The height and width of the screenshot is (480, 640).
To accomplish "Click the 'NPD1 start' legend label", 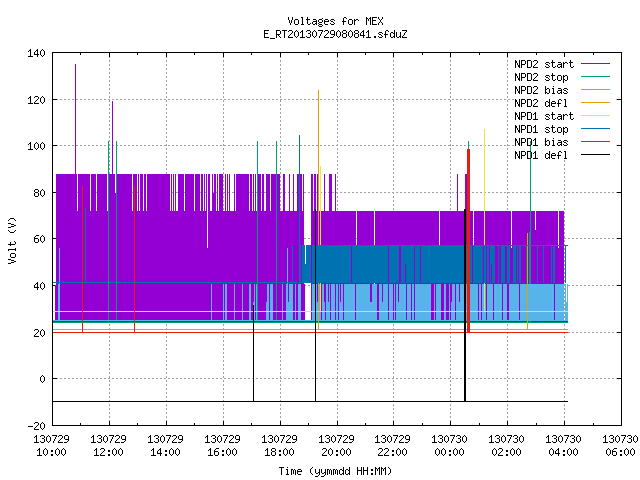I will point(544,116).
